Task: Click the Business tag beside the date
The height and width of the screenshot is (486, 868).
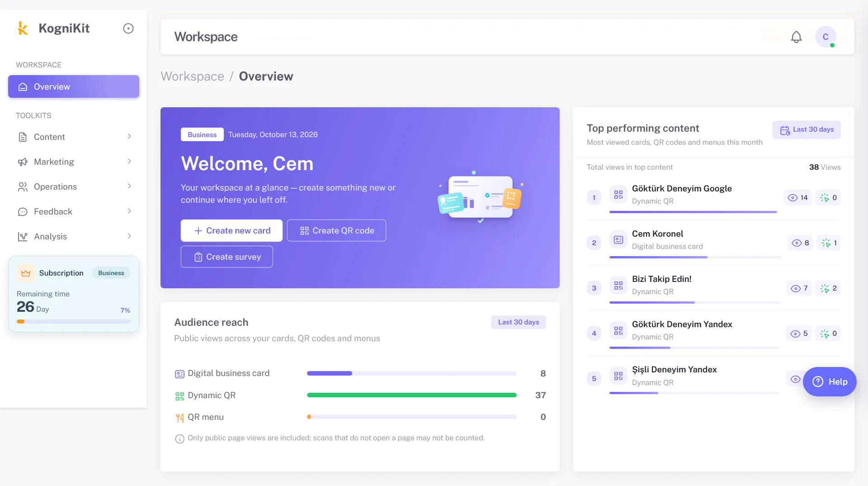Action: [x=202, y=135]
